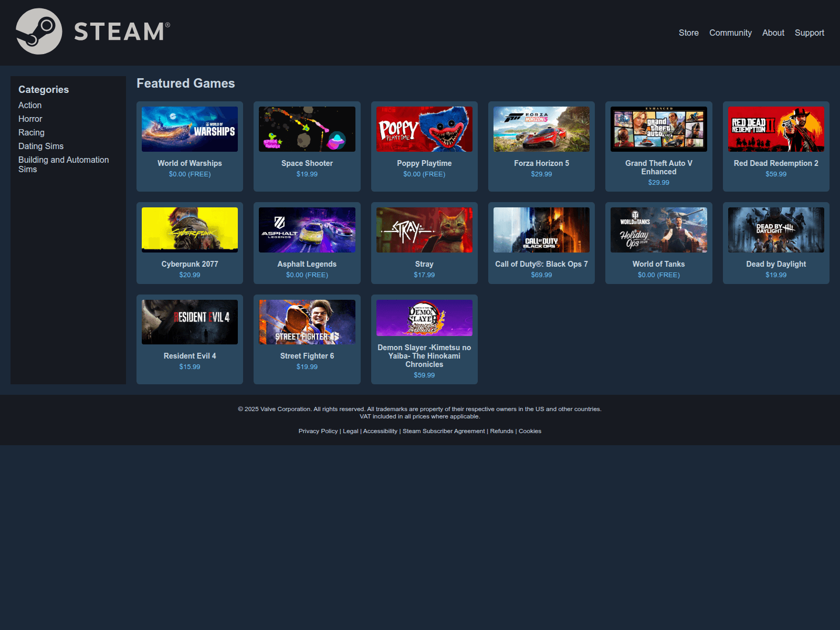The width and height of the screenshot is (840, 630).
Task: Open the Steam Subscriber Agreement link
Action: click(x=444, y=431)
